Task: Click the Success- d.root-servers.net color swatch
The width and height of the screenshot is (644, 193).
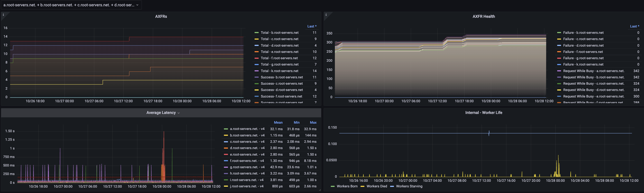Action: click(x=257, y=90)
